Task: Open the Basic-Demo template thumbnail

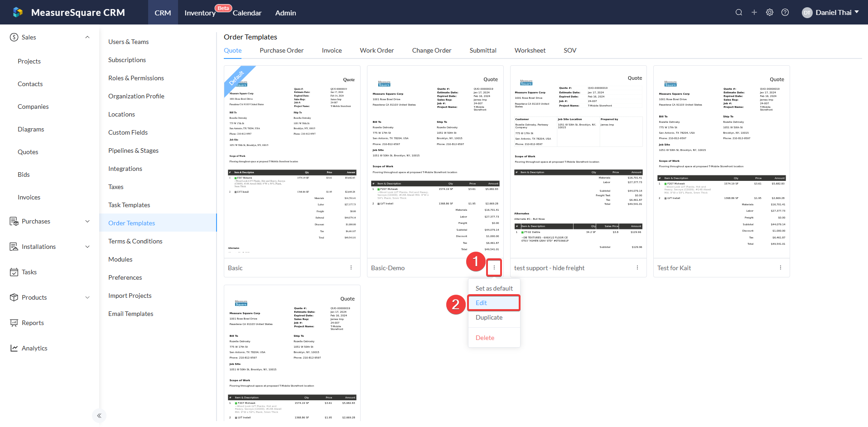Action: [x=435, y=162]
